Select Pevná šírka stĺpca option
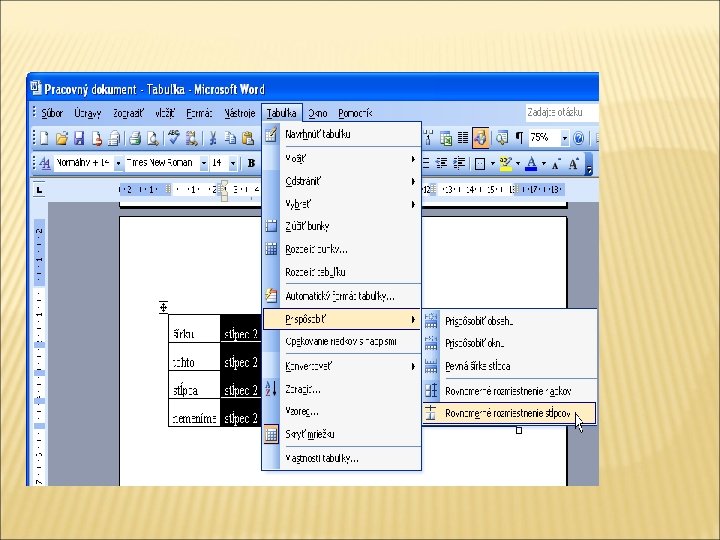The height and width of the screenshot is (540, 720). pos(509,366)
